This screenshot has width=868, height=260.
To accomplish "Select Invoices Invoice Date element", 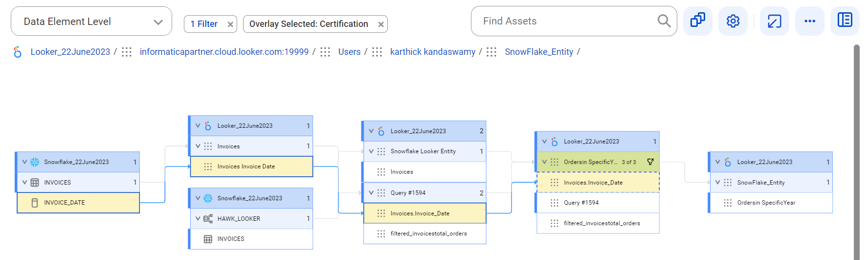I will (x=251, y=166).
